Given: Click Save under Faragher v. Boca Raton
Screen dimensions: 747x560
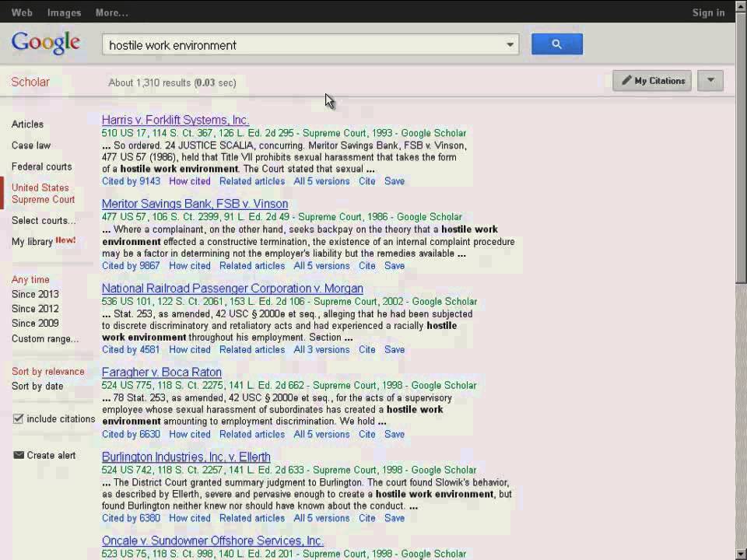Looking at the screenshot, I should coord(395,434).
